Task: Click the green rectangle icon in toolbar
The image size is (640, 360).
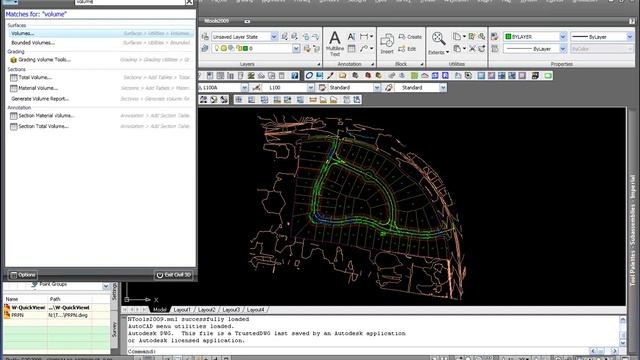Action: pyautogui.click(x=548, y=76)
